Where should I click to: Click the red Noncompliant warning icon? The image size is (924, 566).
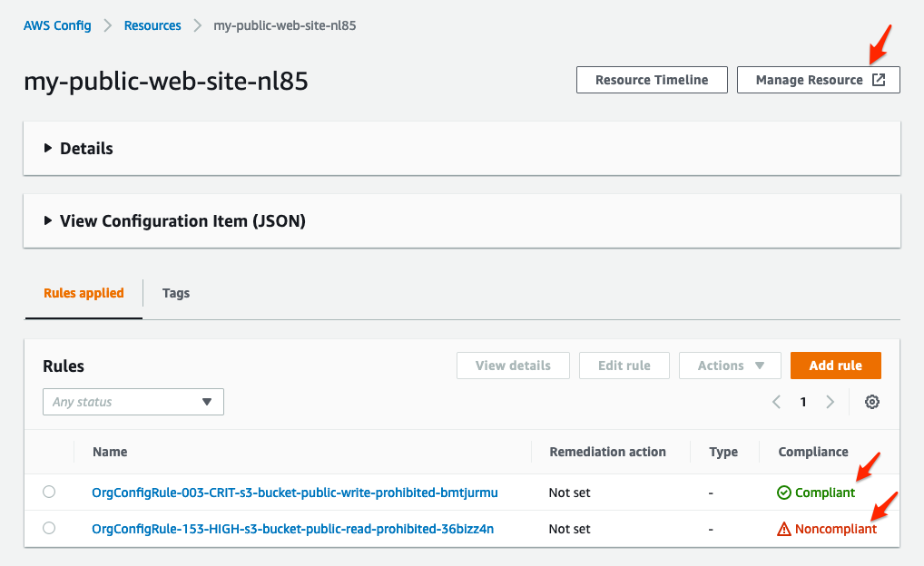point(783,529)
